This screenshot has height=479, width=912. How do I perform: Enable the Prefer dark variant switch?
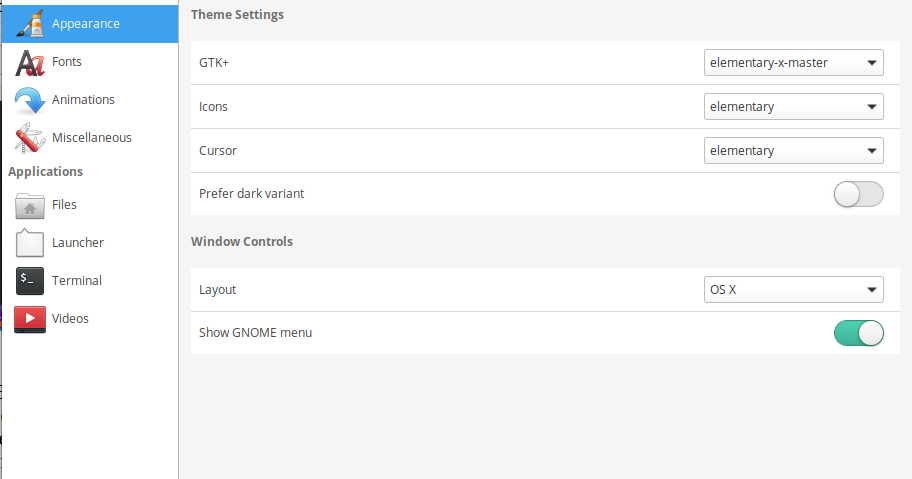858,194
